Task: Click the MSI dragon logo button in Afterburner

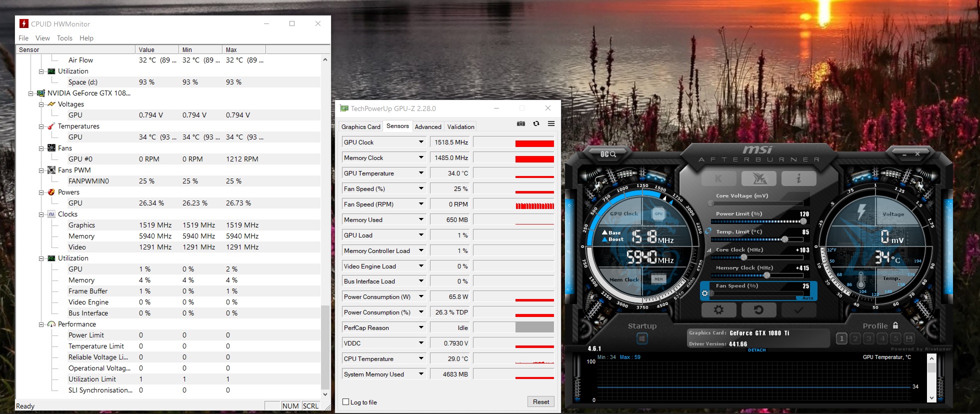Action: pos(758,178)
